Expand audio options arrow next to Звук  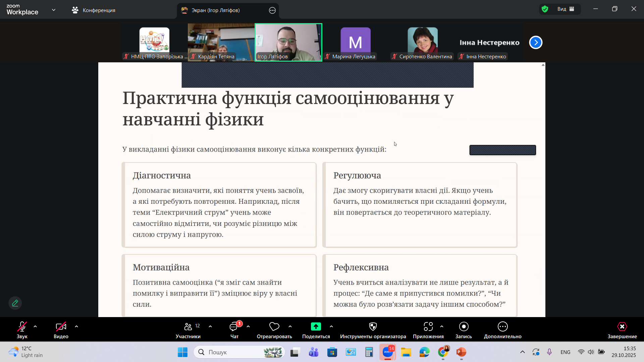35,326
